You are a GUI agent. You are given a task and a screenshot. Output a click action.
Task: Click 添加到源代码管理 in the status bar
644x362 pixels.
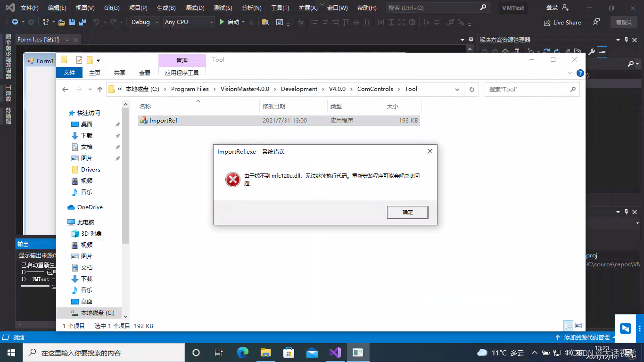[586, 337]
